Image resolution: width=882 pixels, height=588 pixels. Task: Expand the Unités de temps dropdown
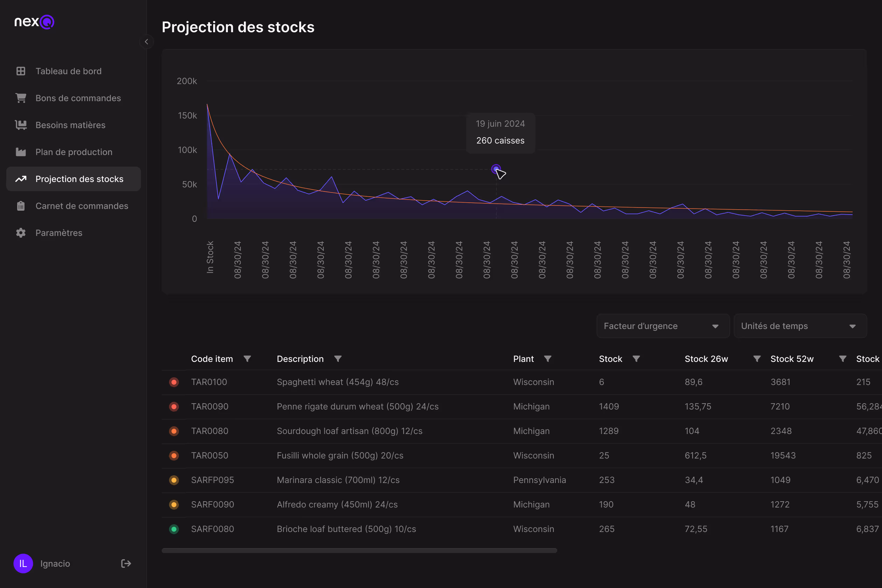[x=800, y=326]
